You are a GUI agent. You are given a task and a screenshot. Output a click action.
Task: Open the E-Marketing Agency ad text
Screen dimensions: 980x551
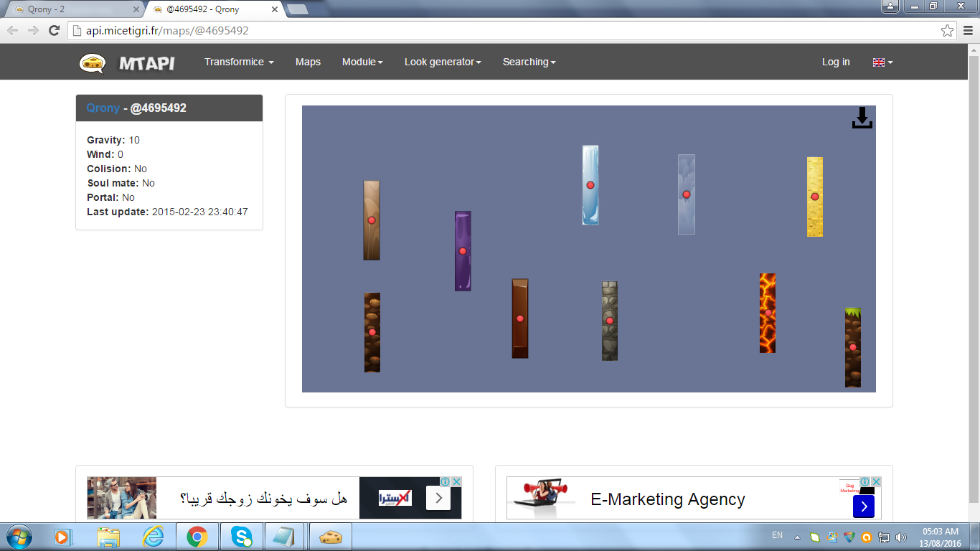pyautogui.click(x=668, y=499)
